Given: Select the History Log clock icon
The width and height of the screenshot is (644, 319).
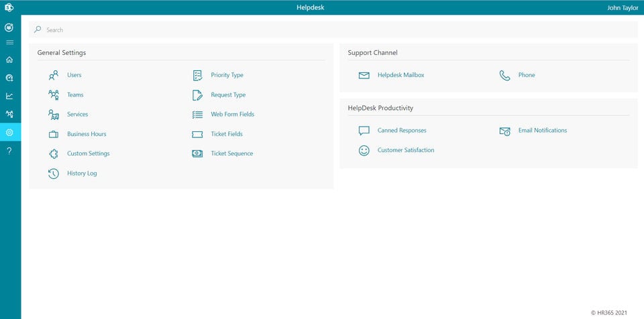Looking at the screenshot, I should [54, 174].
